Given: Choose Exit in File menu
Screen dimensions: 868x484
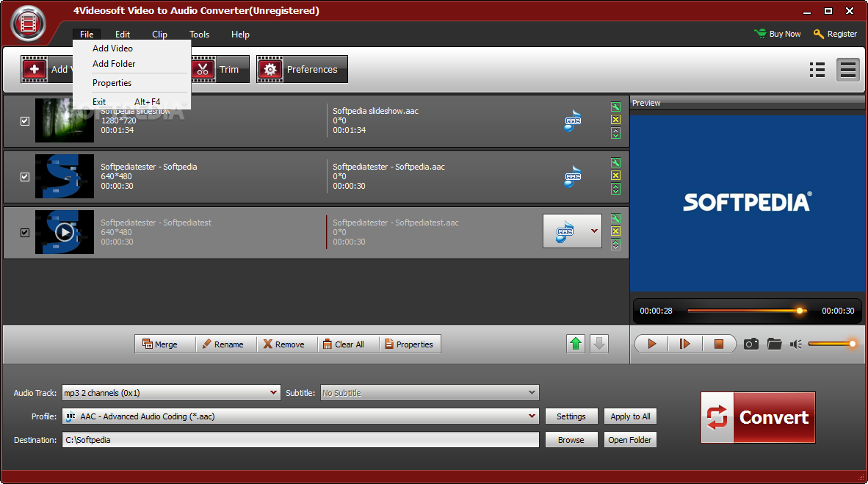Looking at the screenshot, I should pyautogui.click(x=131, y=102).
